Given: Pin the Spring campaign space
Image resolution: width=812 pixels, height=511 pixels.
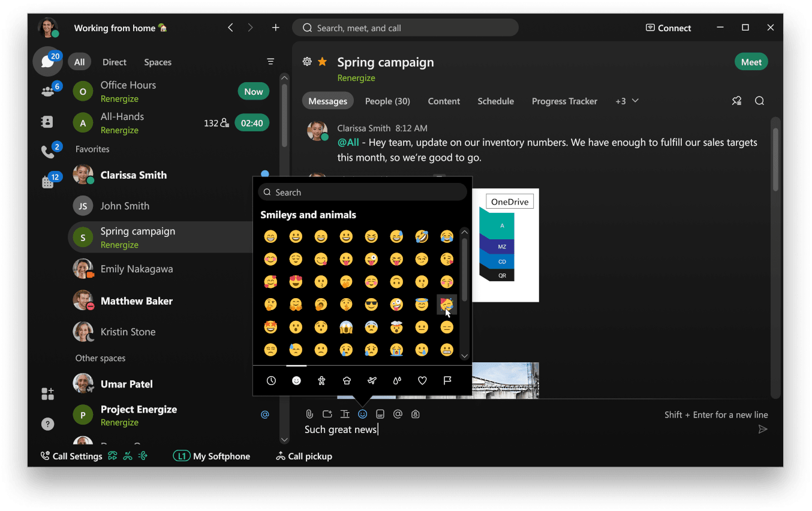Looking at the screenshot, I should pyautogui.click(x=736, y=101).
